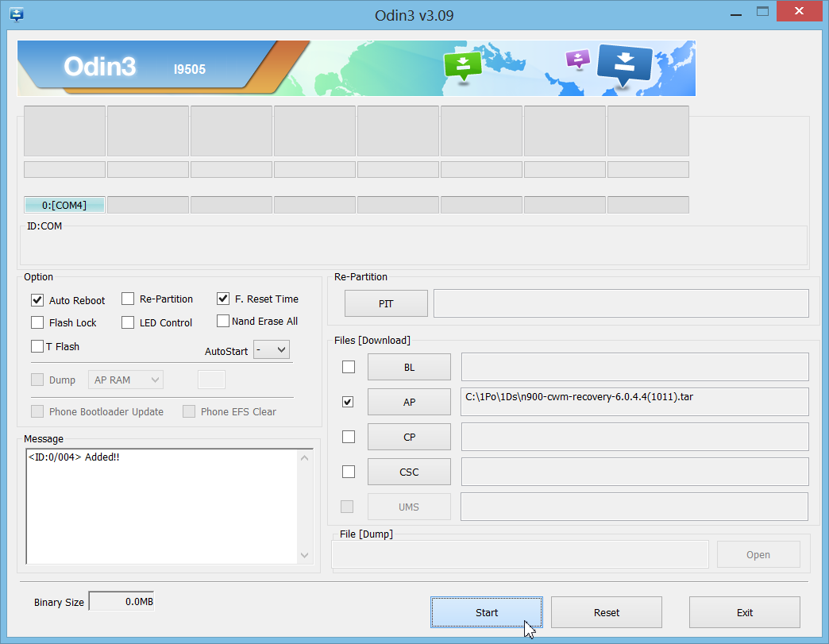Image resolution: width=829 pixels, height=644 pixels.
Task: Click the purple download icon in banner
Action: 577,59
